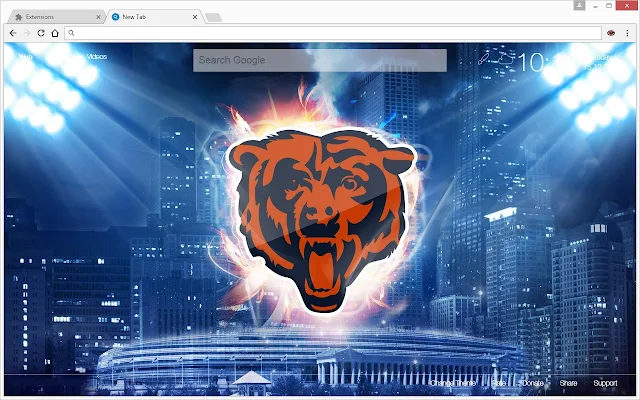
Task: Open the weather cloud icon
Action: [x=505, y=59]
